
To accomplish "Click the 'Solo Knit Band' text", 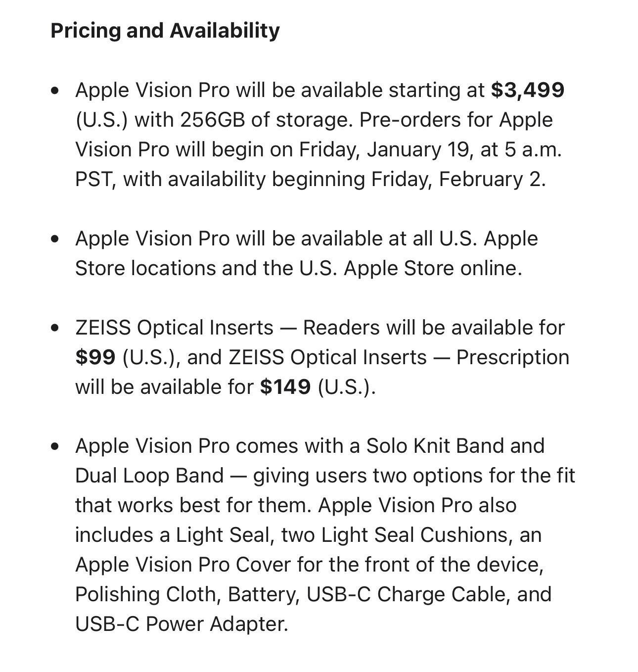I will 433,446.
